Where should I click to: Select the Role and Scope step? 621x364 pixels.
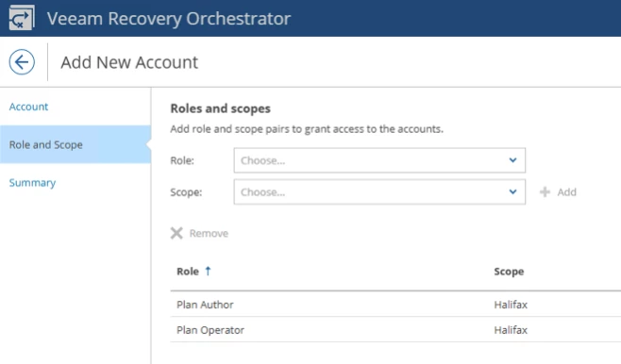pos(76,144)
